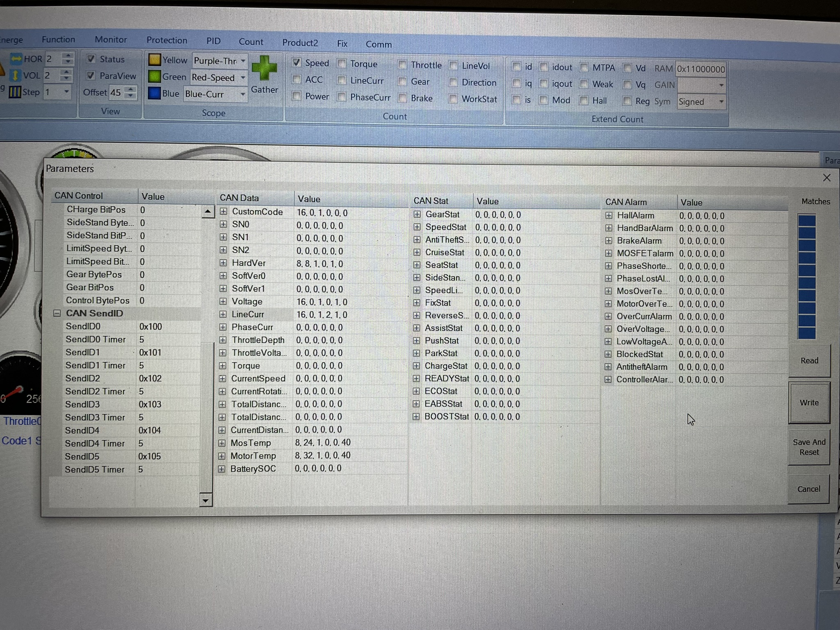Viewport: 840px width, 630px height.
Task: Collapse the CAN SendID tree group
Action: pyautogui.click(x=57, y=313)
